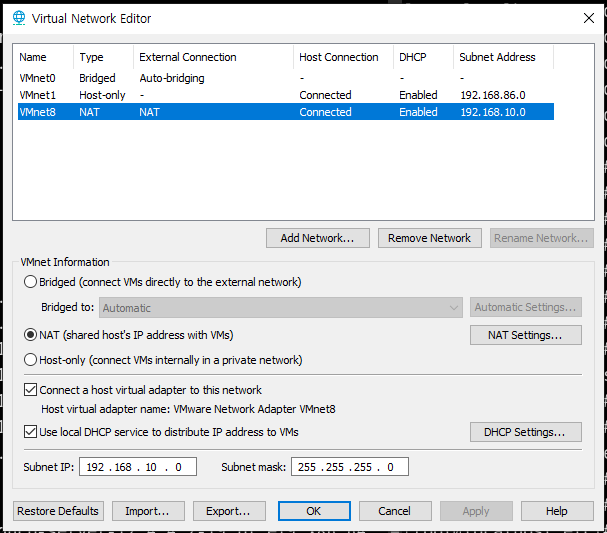Click the Rename Network button

click(542, 238)
